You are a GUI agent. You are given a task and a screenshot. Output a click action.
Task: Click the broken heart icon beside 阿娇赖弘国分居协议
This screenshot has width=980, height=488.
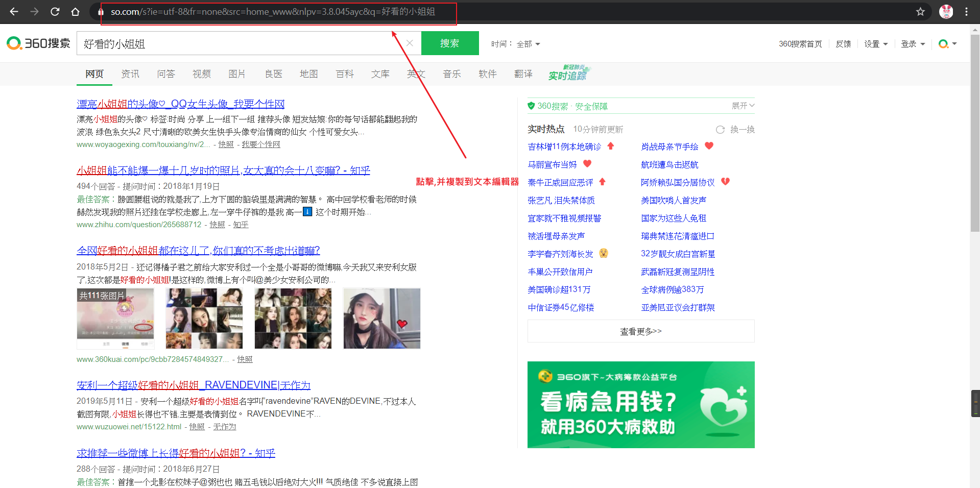725,182
